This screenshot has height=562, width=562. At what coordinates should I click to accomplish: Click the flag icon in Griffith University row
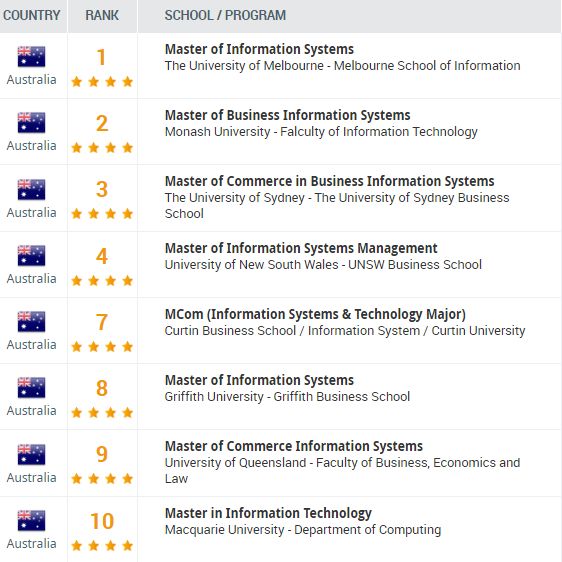[x=32, y=387]
